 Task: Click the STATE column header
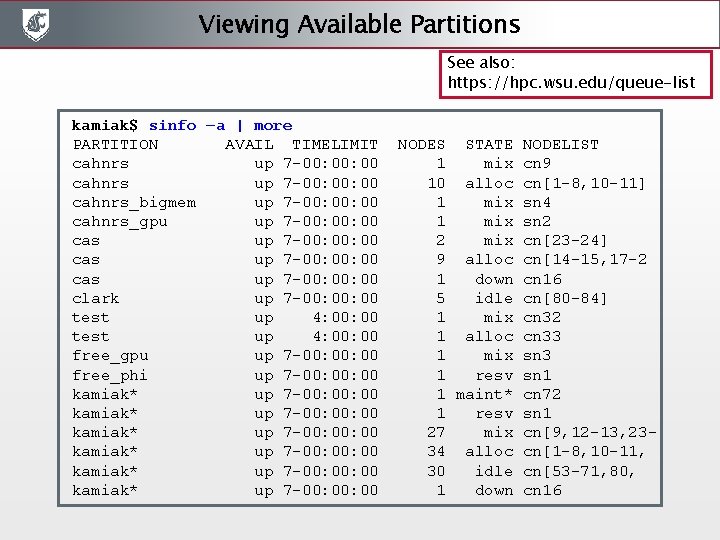pos(489,145)
